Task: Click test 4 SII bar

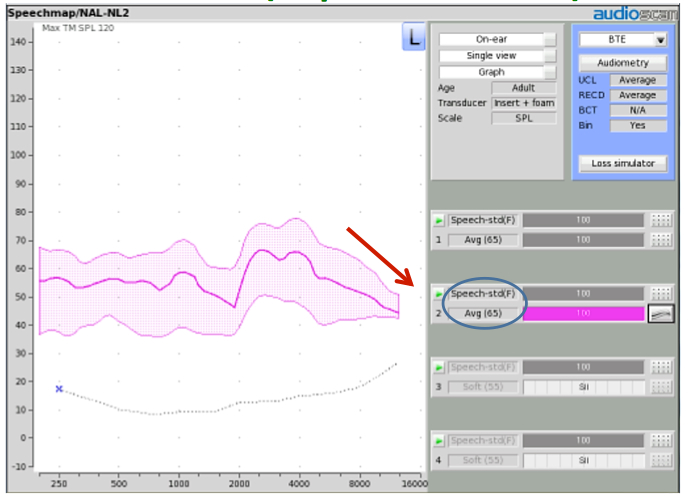Action: click(x=584, y=460)
